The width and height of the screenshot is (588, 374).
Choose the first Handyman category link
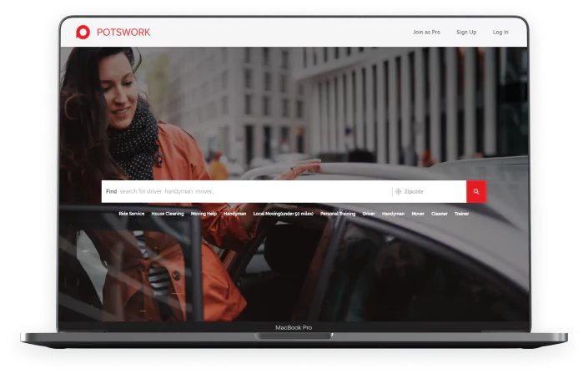[235, 214]
